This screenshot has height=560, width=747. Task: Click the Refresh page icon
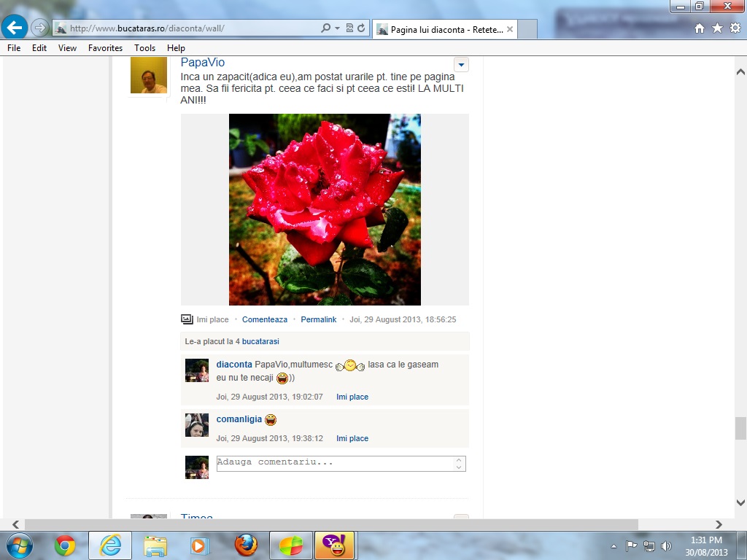(x=361, y=28)
